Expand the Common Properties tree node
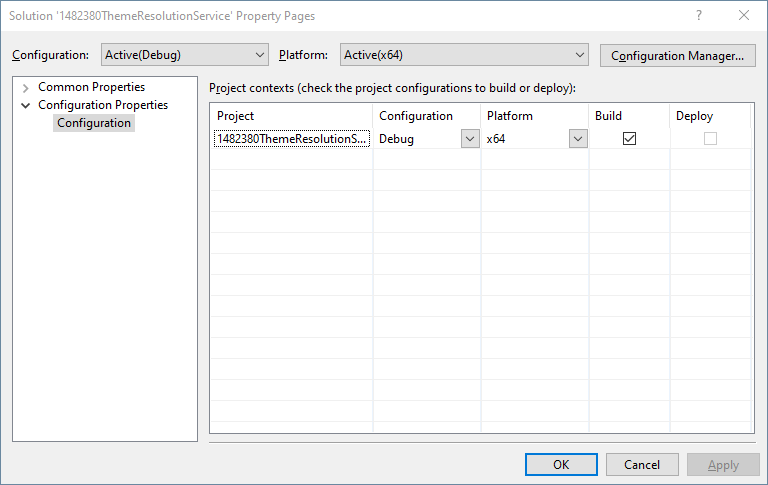The image size is (768, 485). [25, 88]
